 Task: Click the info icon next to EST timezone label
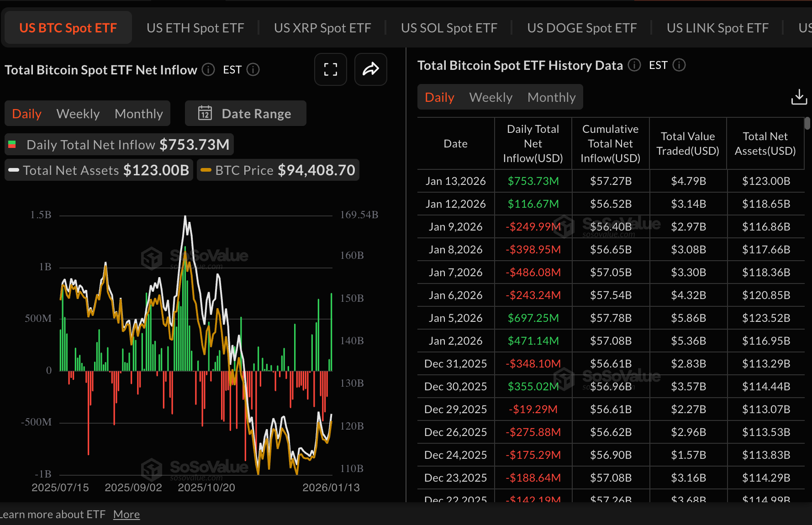click(x=253, y=69)
